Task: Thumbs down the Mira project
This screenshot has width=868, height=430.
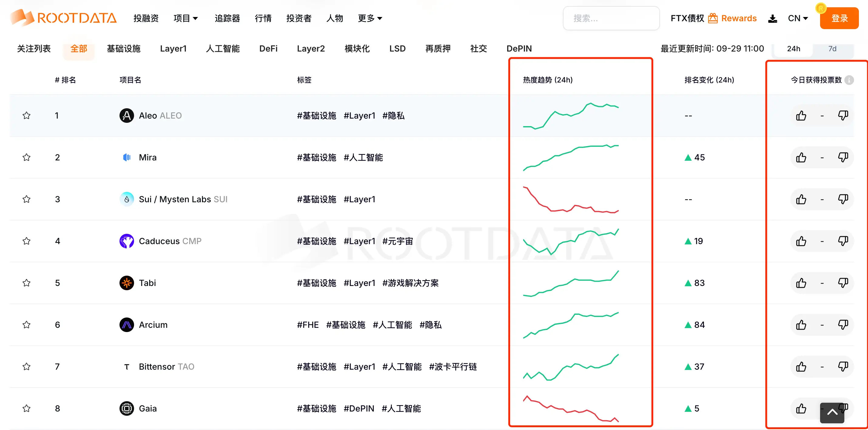Action: coord(843,157)
